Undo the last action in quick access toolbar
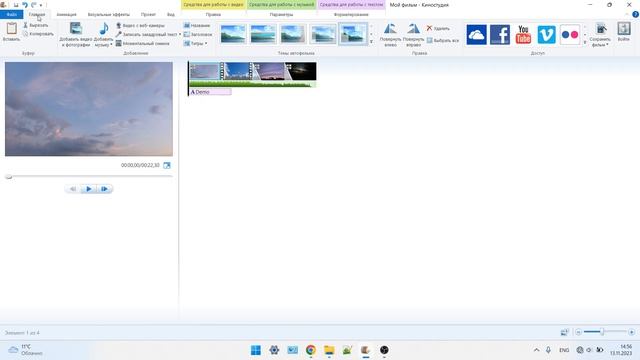Image resolution: width=640 pixels, height=360 pixels. [x=25, y=5]
